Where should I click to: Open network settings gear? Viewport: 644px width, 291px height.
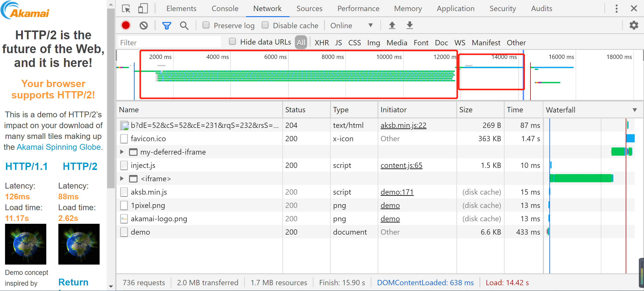634,25
